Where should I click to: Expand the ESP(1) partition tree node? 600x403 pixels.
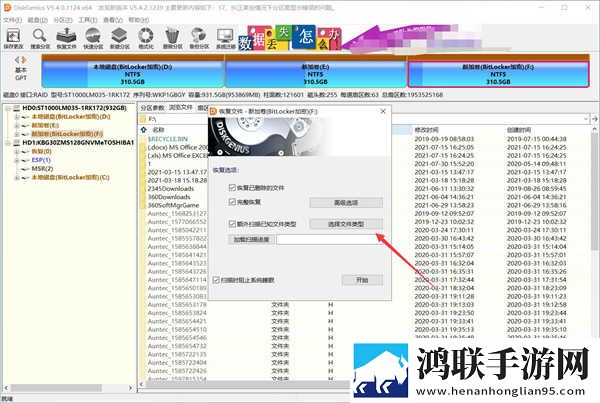pos(16,160)
